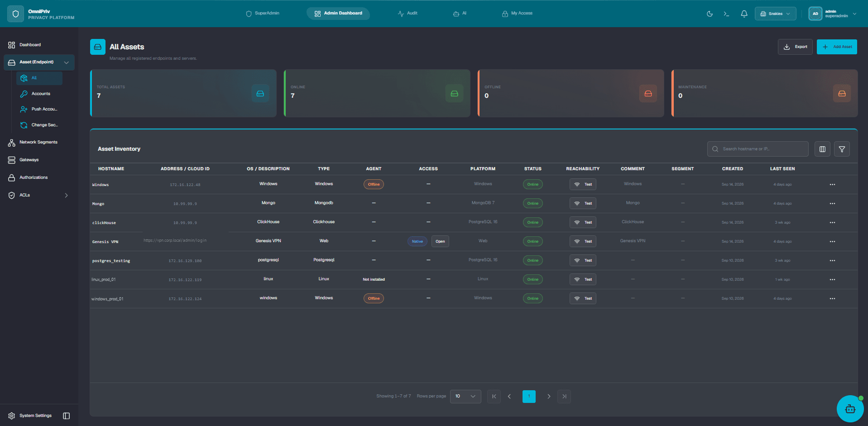Click Add Asset button

coord(837,47)
